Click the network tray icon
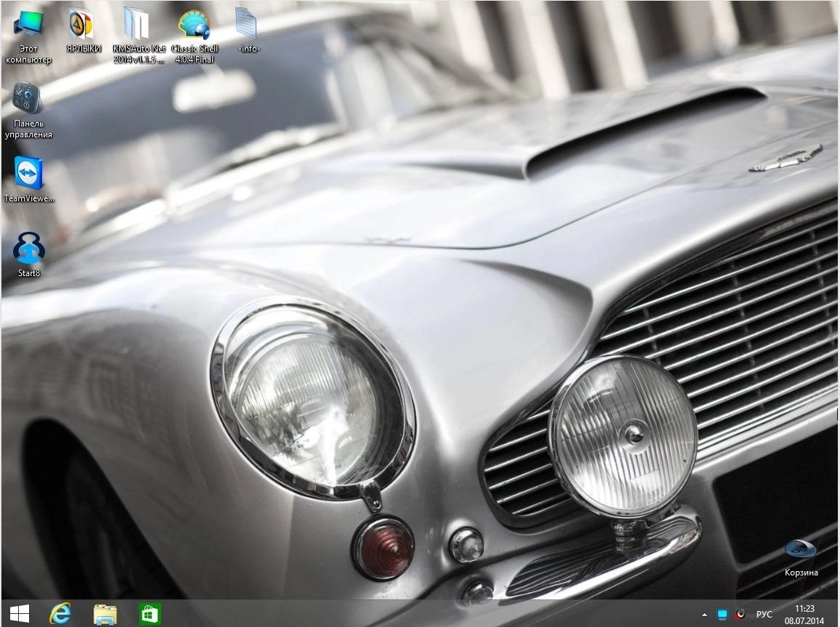The image size is (840, 627). pyautogui.click(x=722, y=614)
